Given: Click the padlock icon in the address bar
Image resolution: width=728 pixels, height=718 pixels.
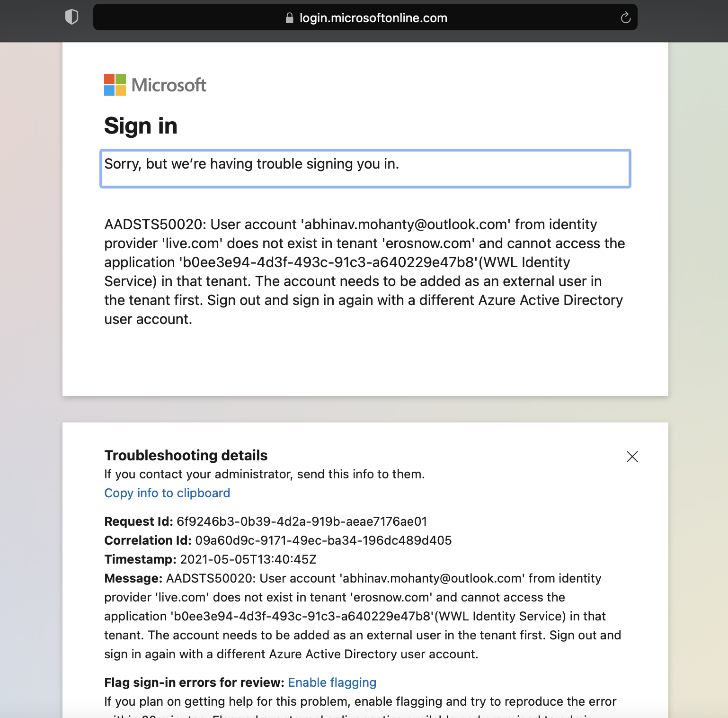Looking at the screenshot, I should [289, 18].
